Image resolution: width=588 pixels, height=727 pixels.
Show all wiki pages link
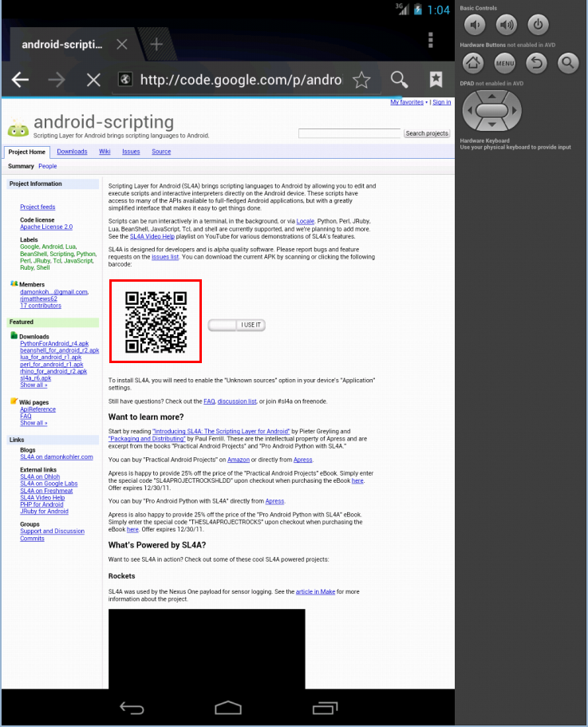click(x=34, y=423)
